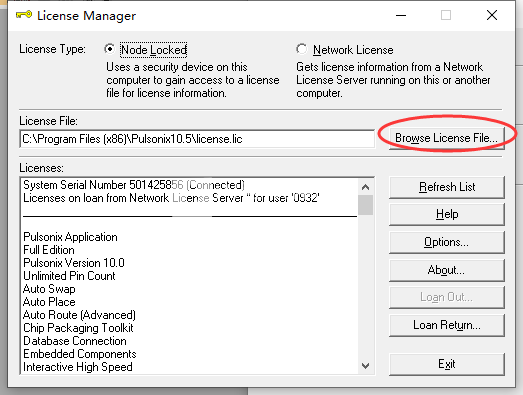Select 'Pulsonix Application' in licenses list
The height and width of the screenshot is (395, 523).
tap(70, 237)
